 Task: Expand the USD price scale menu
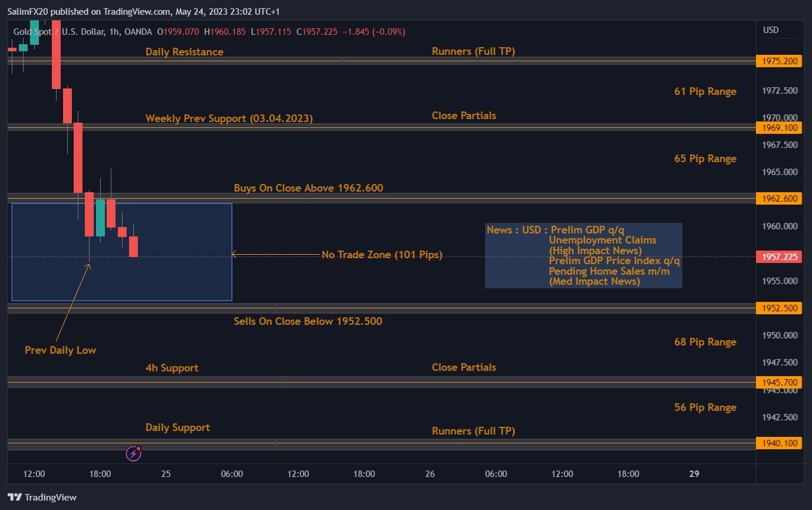772,29
